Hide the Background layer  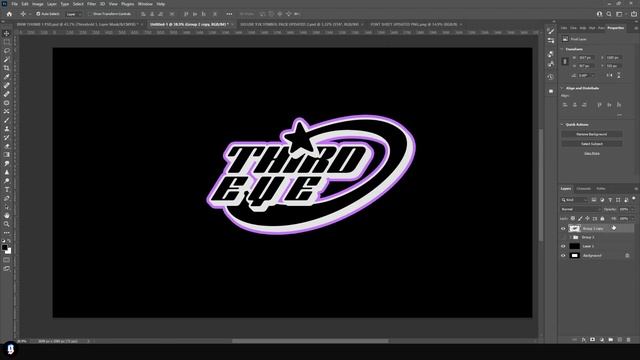(x=563, y=256)
